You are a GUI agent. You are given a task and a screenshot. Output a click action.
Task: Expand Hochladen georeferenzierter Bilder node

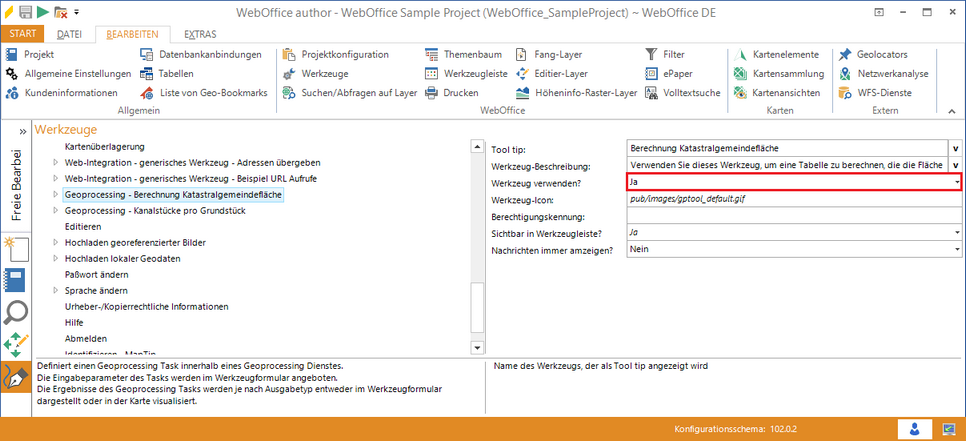55,243
